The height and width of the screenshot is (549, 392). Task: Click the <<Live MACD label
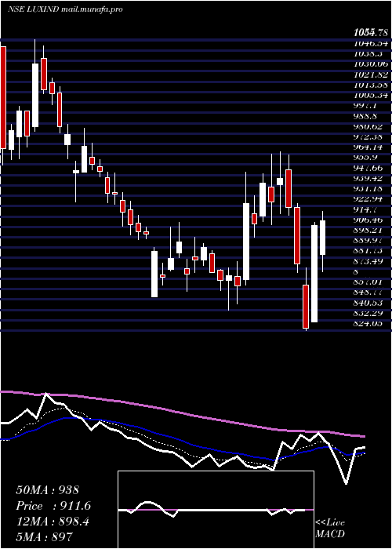coord(330,528)
